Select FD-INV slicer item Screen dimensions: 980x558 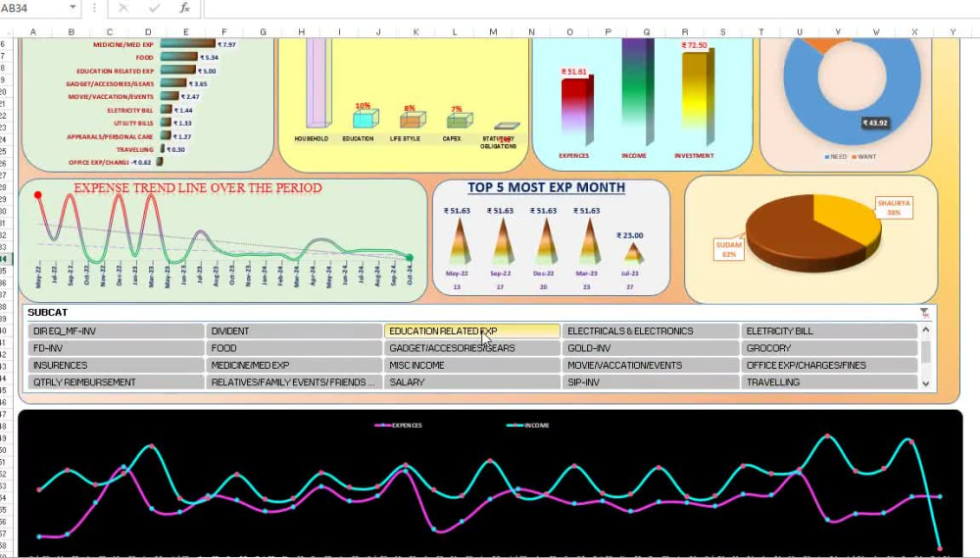(x=116, y=348)
